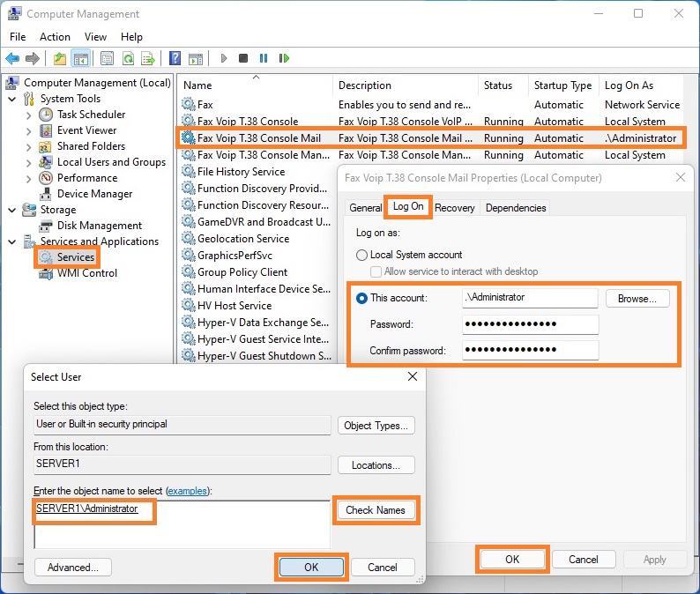Open Device Manager tree node

(x=94, y=194)
